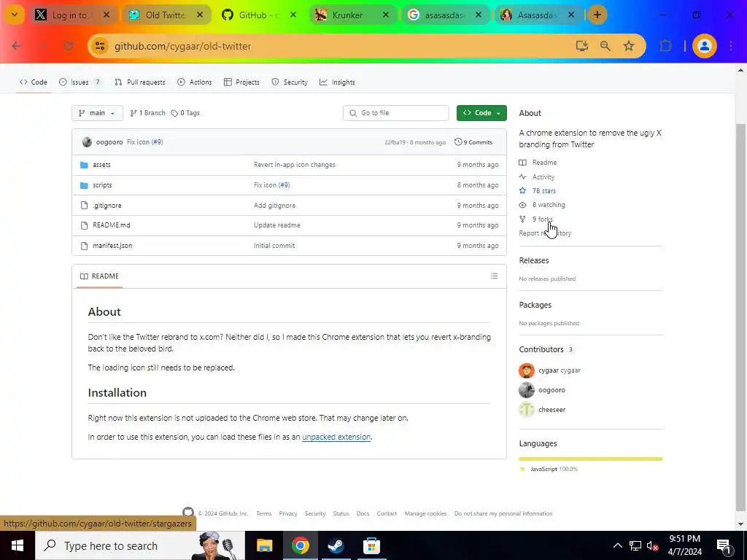
Task: Open the Chrome three-dot menu
Action: pos(731,46)
